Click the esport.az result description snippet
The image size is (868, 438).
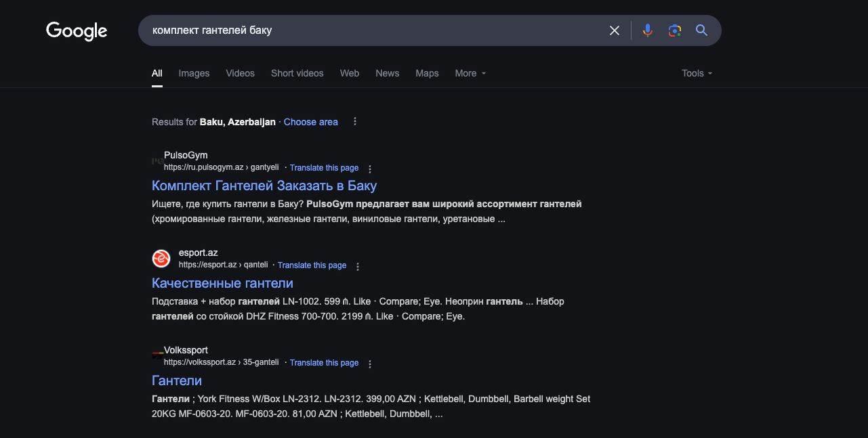coord(358,309)
